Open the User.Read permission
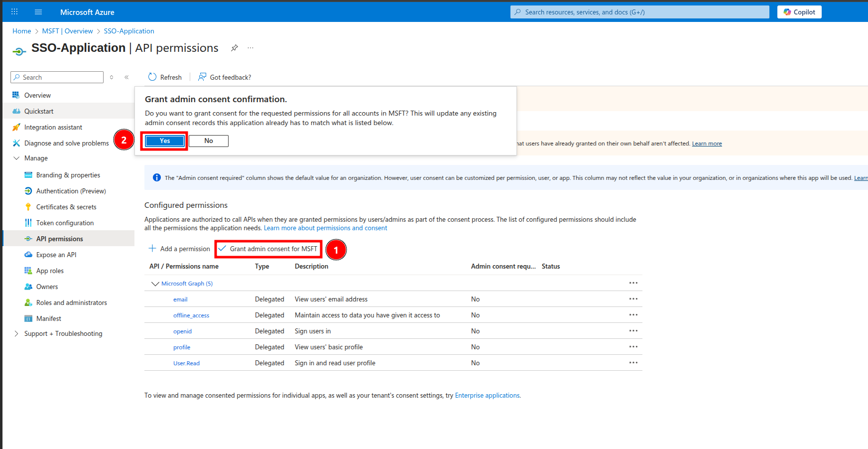The image size is (868, 449). pos(186,363)
